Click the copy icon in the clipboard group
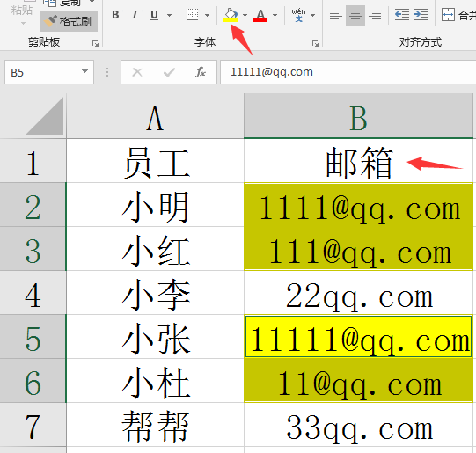 pyautogui.click(x=49, y=3)
